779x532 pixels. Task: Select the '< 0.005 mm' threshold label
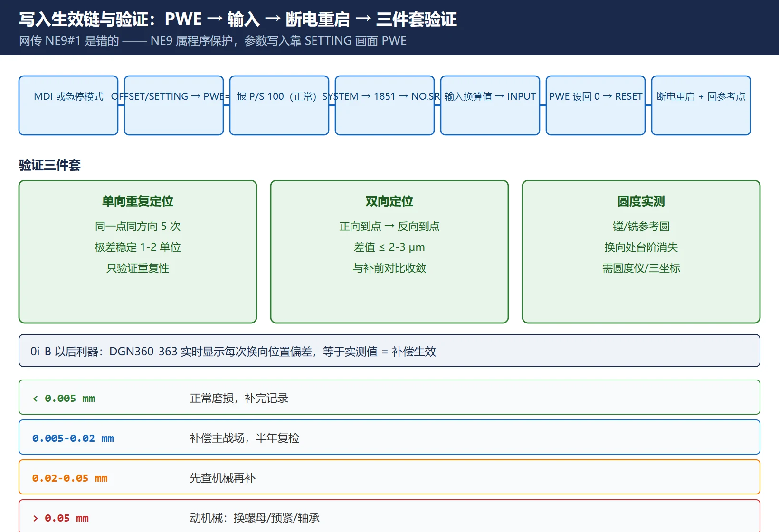(x=64, y=398)
